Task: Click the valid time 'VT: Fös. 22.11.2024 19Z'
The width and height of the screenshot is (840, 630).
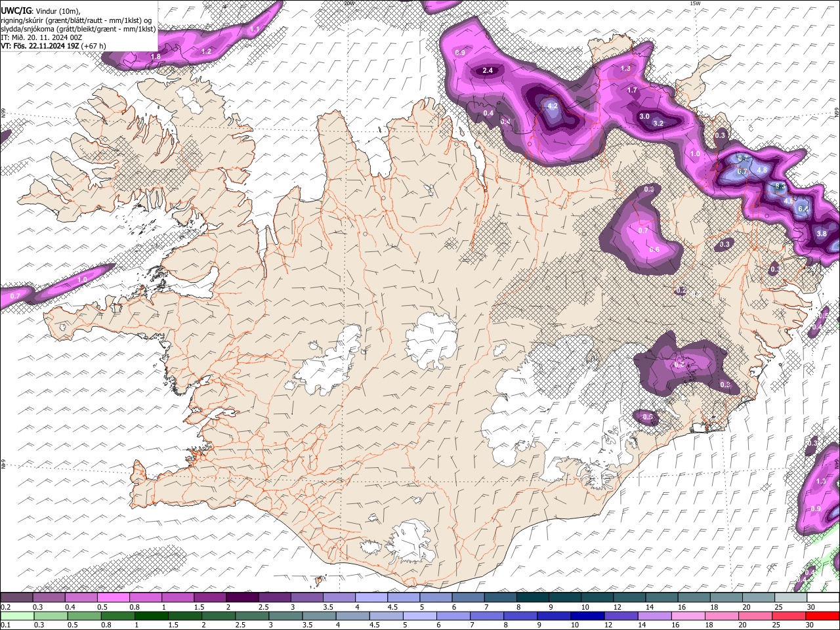Action: [x=40, y=46]
